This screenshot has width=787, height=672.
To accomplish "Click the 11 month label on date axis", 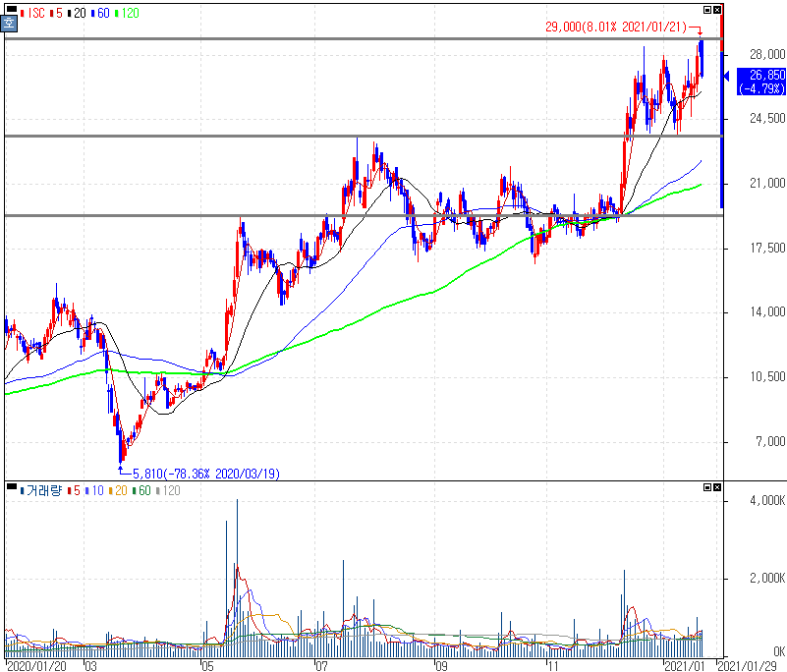I will (x=552, y=666).
